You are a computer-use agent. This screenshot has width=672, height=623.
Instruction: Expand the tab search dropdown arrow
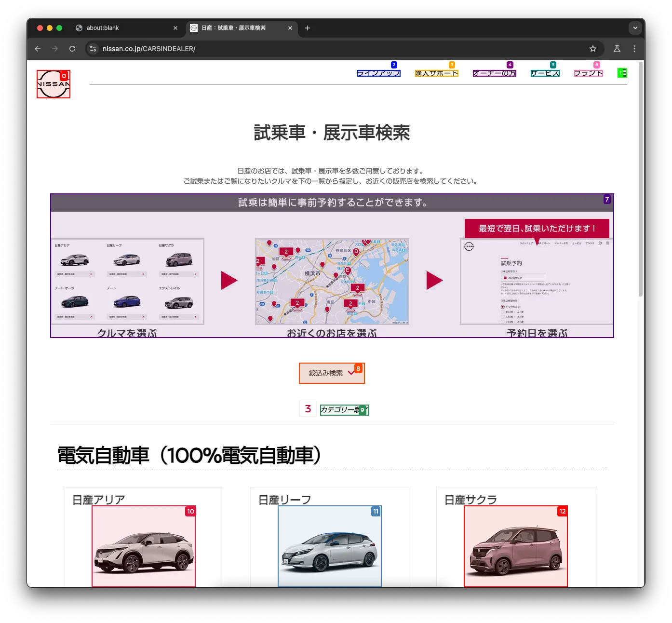tap(635, 28)
